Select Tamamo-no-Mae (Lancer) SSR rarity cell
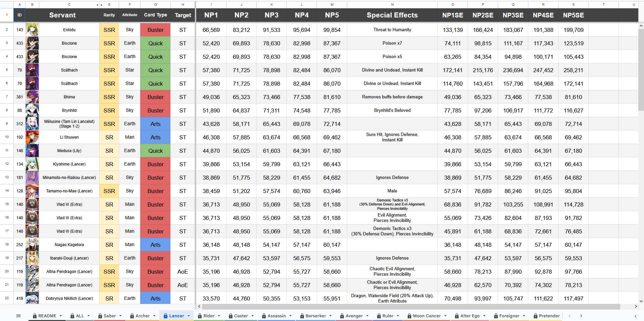The image size is (644, 321). [x=109, y=191]
